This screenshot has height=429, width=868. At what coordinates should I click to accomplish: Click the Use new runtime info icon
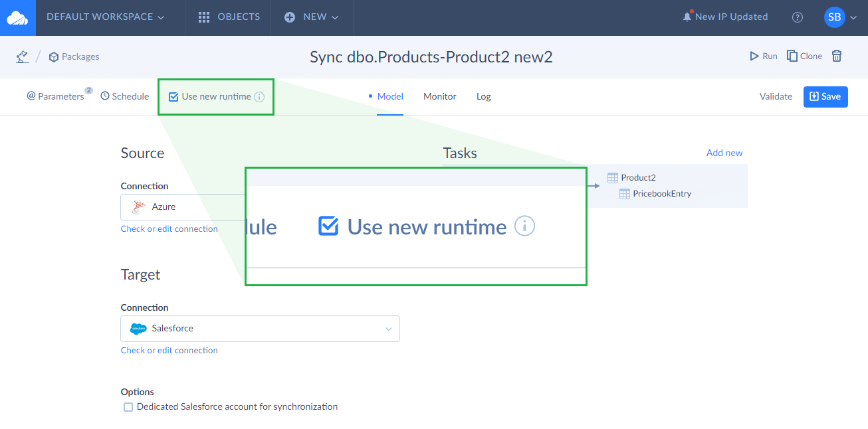click(x=259, y=97)
